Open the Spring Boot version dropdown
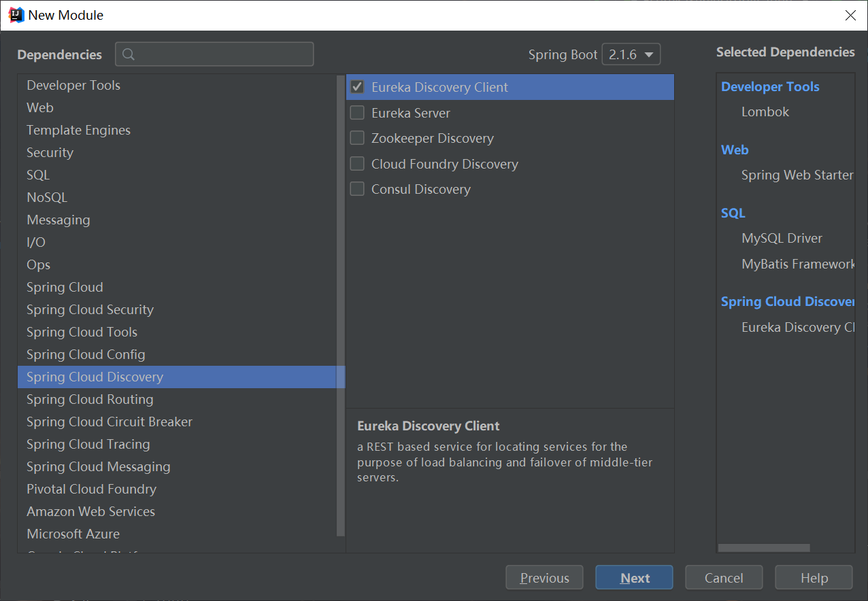This screenshot has height=601, width=868. pyautogui.click(x=631, y=54)
